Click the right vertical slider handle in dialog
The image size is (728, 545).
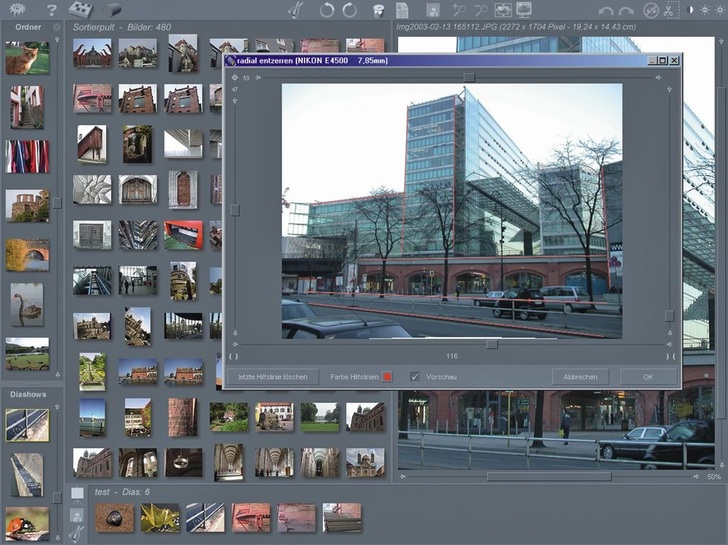tap(669, 316)
